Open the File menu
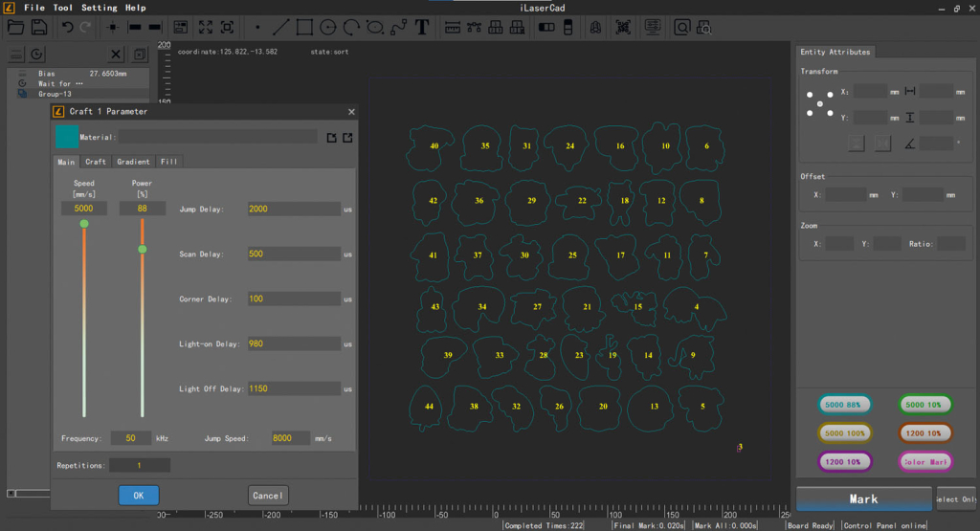This screenshot has width=980, height=531. click(x=34, y=8)
